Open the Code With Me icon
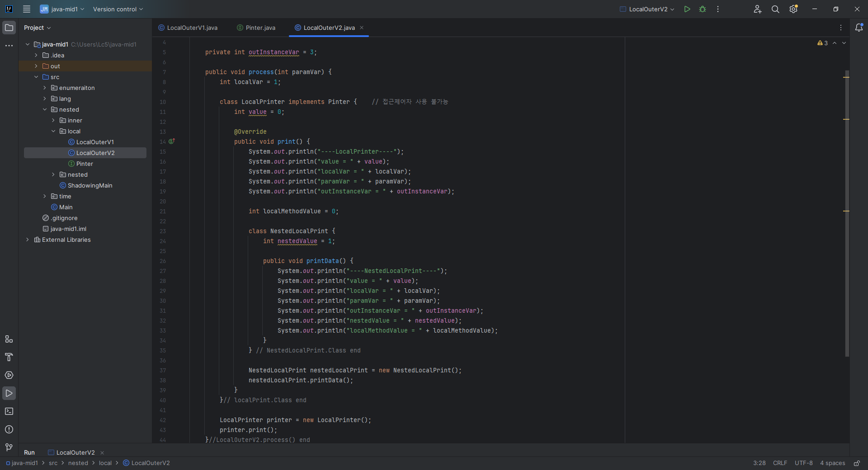 click(x=758, y=9)
